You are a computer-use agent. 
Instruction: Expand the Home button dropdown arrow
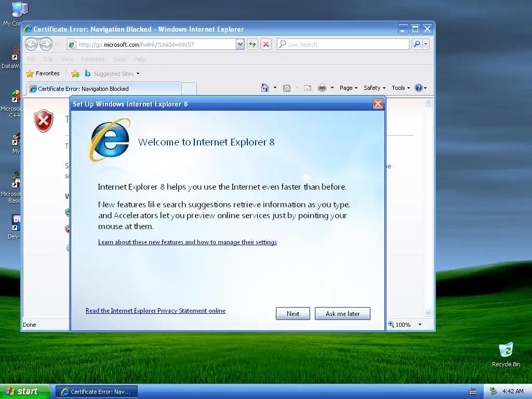coord(275,88)
